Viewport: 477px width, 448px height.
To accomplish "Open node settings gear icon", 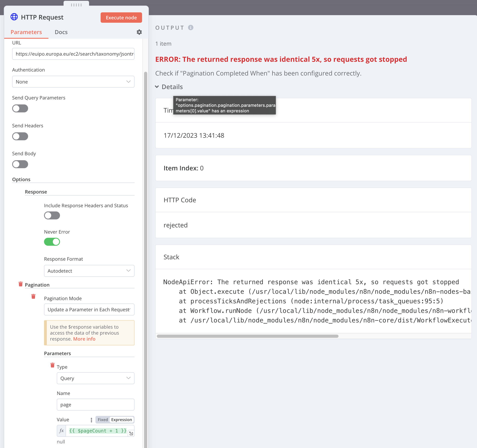I will [139, 32].
